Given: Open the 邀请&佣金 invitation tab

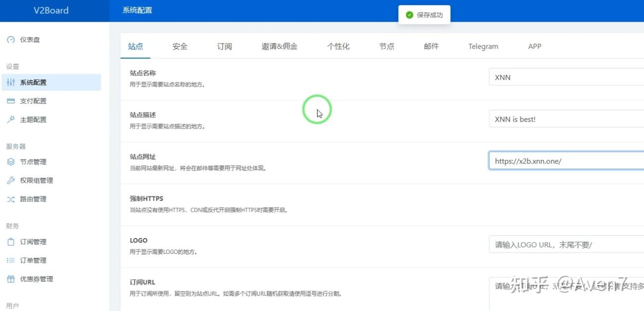Looking at the screenshot, I should 279,46.
